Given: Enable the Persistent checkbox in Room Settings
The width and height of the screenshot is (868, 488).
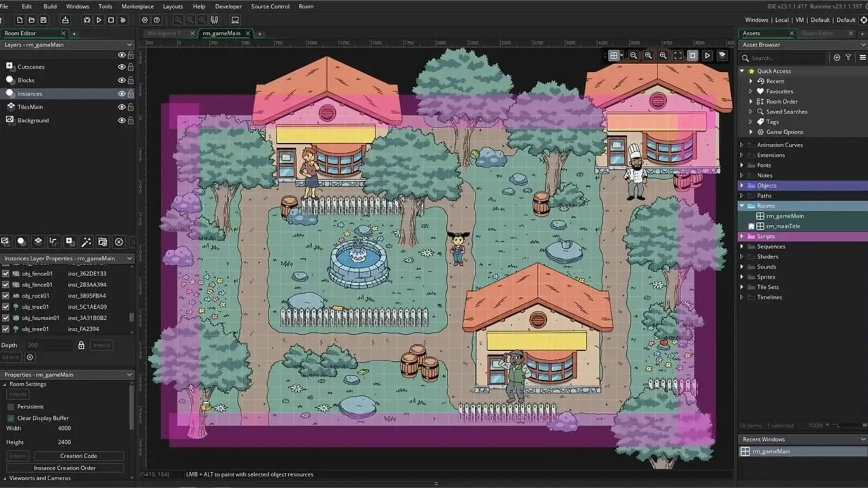Looking at the screenshot, I should point(10,406).
